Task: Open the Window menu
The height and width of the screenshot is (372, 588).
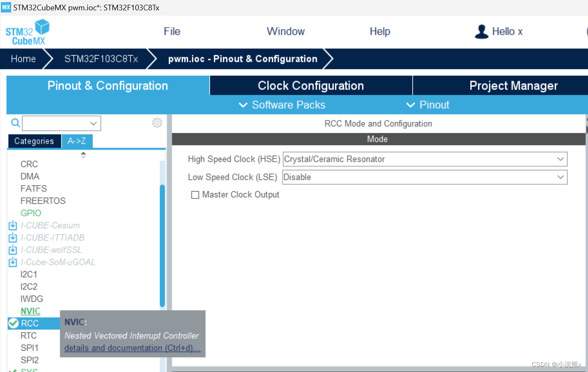Action: click(x=286, y=31)
